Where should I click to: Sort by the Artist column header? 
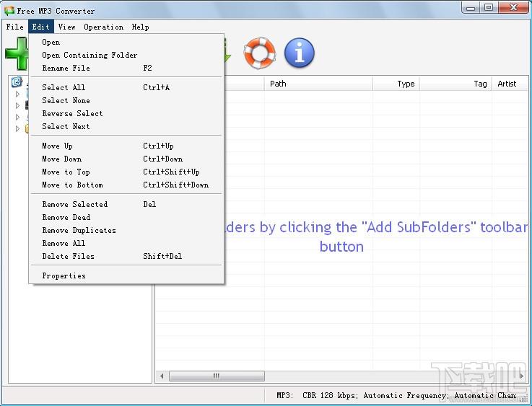click(x=510, y=84)
